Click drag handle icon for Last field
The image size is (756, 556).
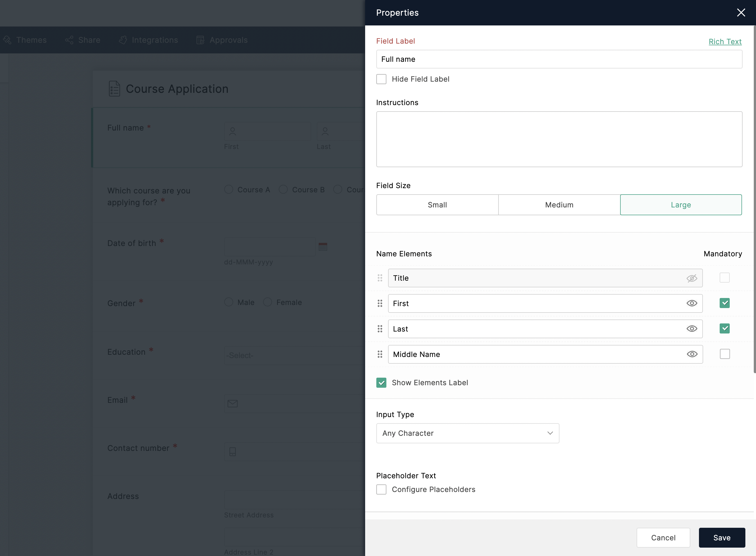click(380, 328)
